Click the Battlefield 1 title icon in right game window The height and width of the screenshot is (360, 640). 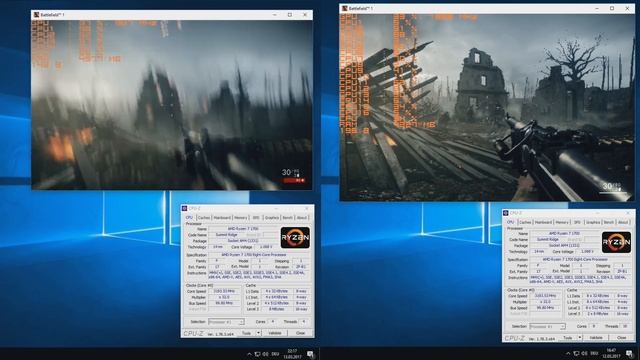(x=345, y=8)
